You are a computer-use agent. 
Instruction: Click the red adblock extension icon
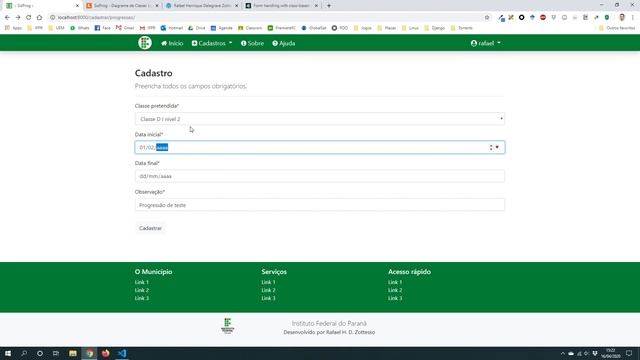tap(543, 18)
